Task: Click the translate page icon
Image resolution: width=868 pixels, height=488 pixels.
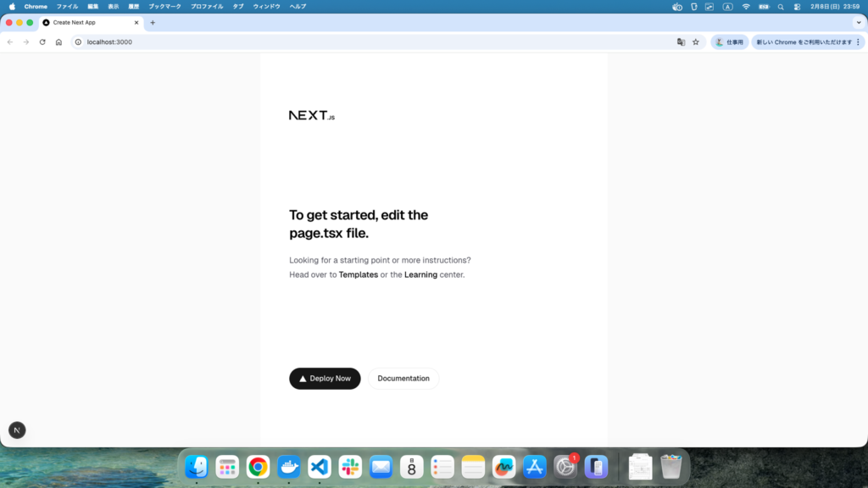Action: [681, 42]
